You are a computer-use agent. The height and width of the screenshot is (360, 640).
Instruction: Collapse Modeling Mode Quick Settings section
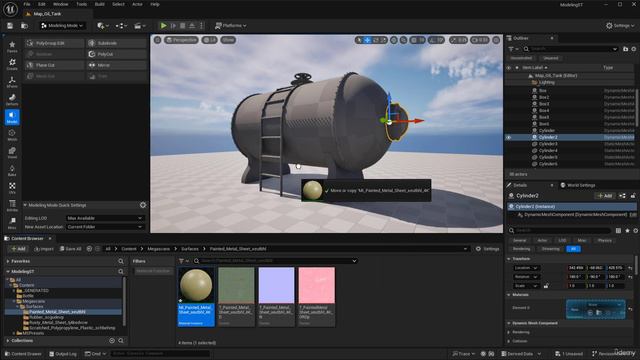[x=25, y=205]
